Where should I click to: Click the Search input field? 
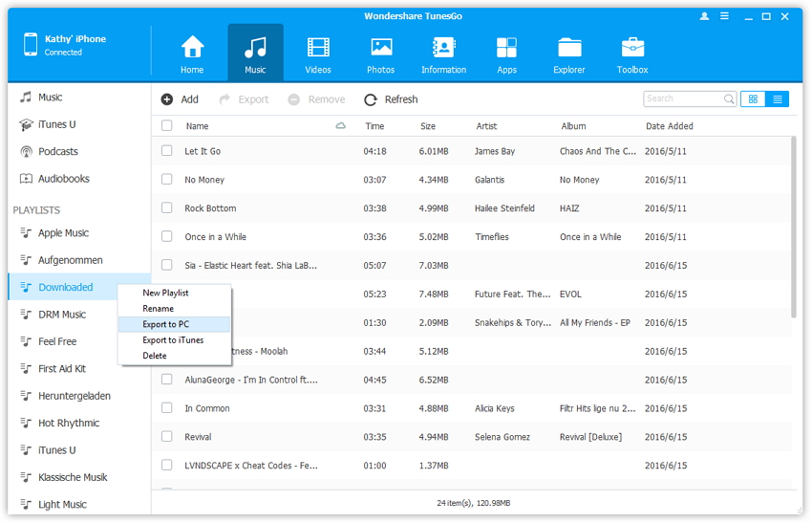pos(682,98)
